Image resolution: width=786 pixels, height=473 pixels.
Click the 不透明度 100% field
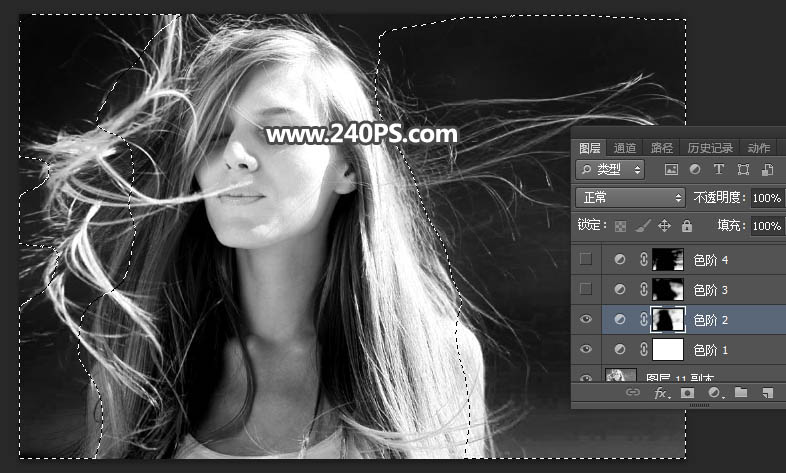click(767, 198)
